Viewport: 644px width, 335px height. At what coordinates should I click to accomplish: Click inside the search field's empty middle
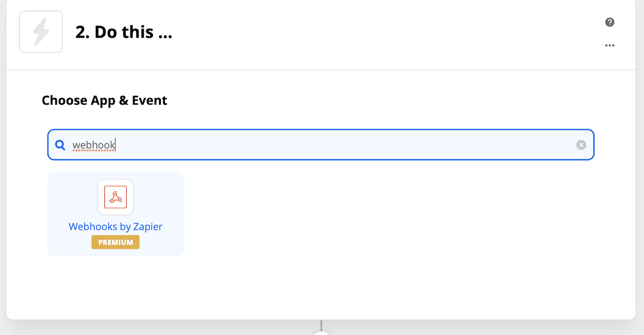pyautogui.click(x=343, y=145)
